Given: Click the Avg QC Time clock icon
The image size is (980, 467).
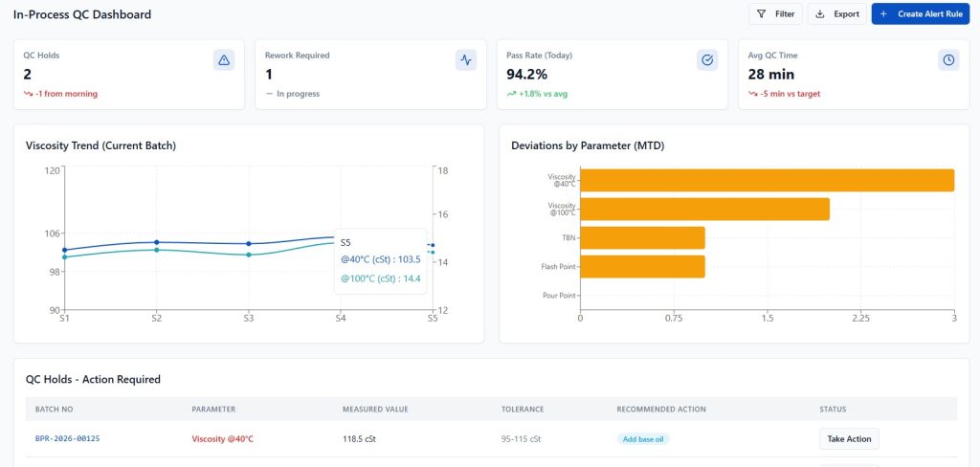Looking at the screenshot, I should click(x=948, y=60).
